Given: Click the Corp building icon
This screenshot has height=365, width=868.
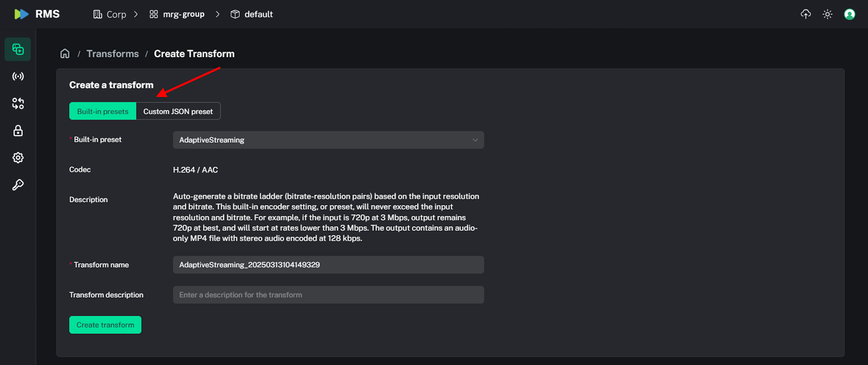Looking at the screenshot, I should click(98, 14).
